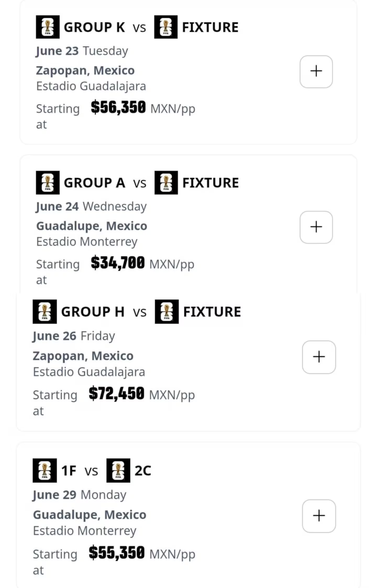Select the GROUP A title text
The height and width of the screenshot is (588, 377).
(95, 183)
